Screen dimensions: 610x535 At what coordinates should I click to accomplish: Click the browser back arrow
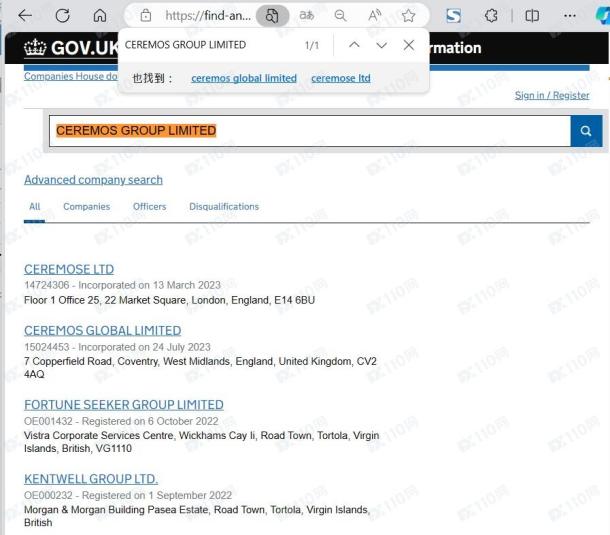[25, 16]
